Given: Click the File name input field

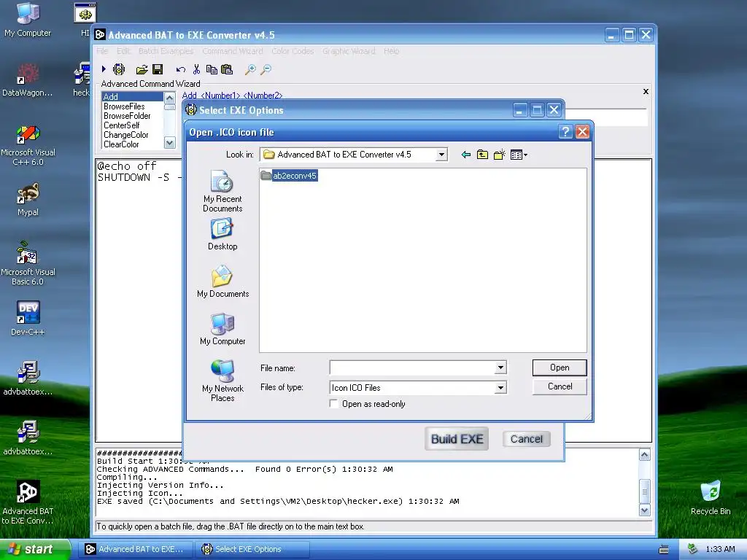Looking at the screenshot, I should pyautogui.click(x=412, y=367).
